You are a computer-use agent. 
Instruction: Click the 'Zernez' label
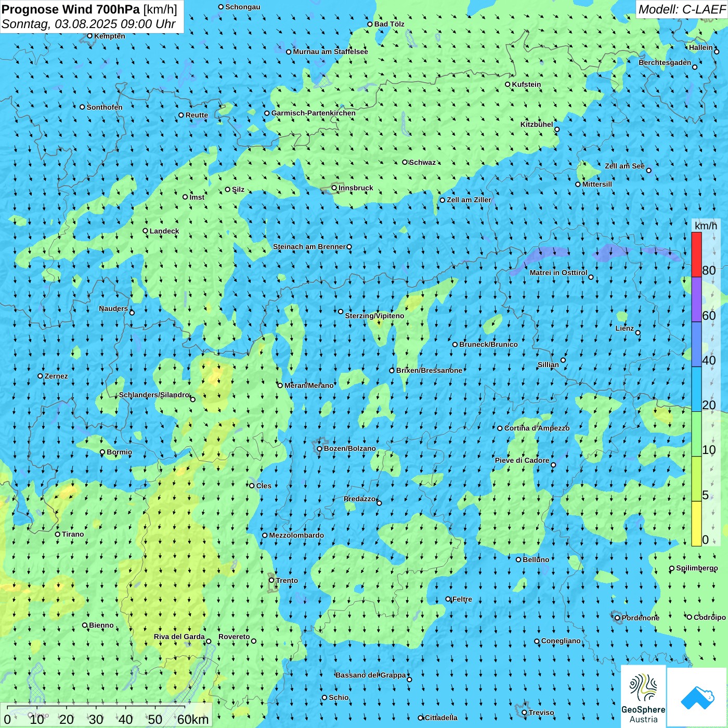coord(56,376)
